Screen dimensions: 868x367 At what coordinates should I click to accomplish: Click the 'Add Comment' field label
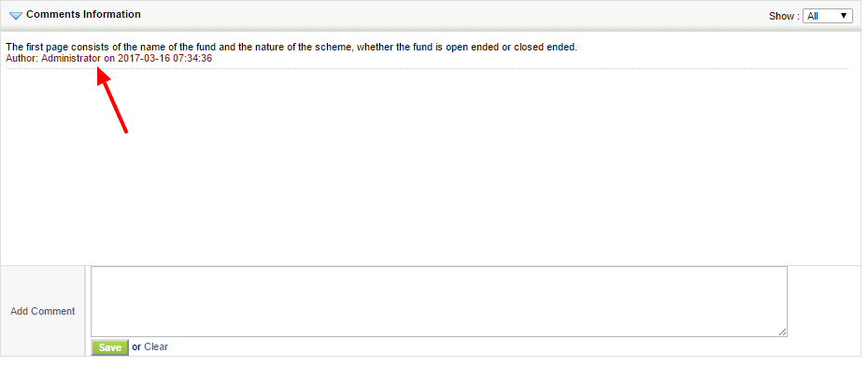(x=43, y=311)
